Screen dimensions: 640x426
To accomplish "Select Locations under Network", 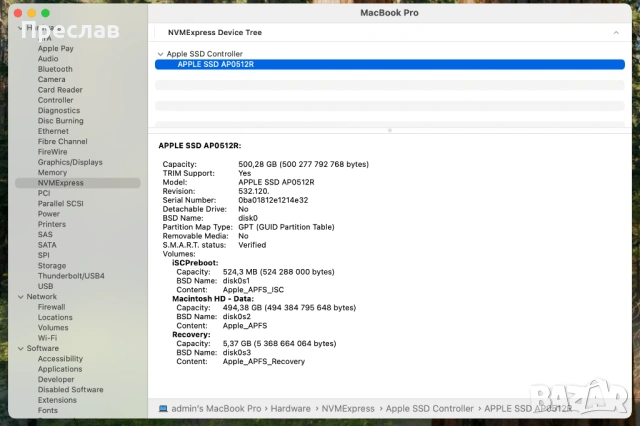I will pos(55,317).
